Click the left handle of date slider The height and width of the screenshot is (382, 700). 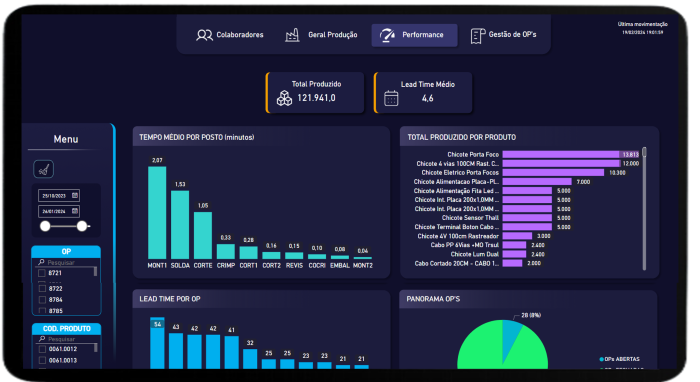tap(45, 226)
